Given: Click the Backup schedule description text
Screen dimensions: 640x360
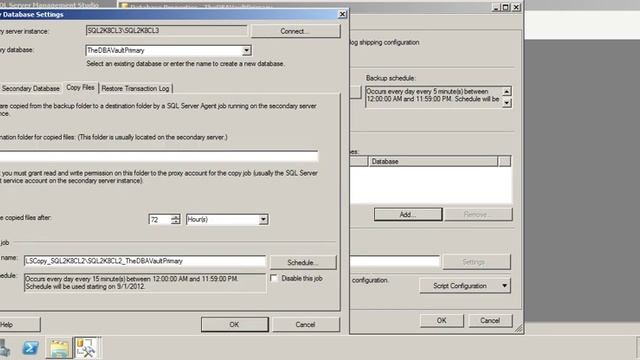Looking at the screenshot, I should pyautogui.click(x=433, y=96).
